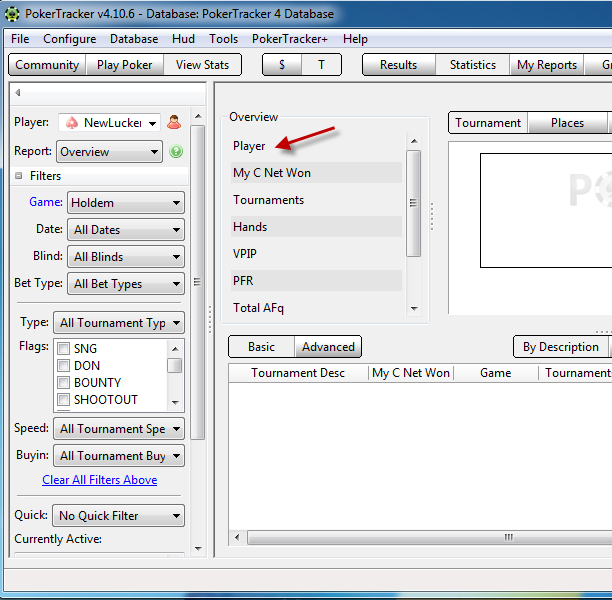Open the Tools menu

tap(223, 39)
